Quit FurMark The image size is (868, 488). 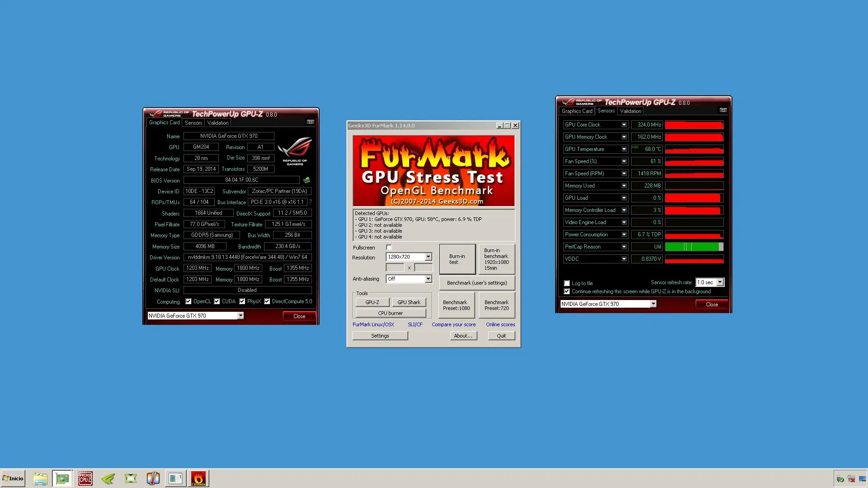pos(501,336)
